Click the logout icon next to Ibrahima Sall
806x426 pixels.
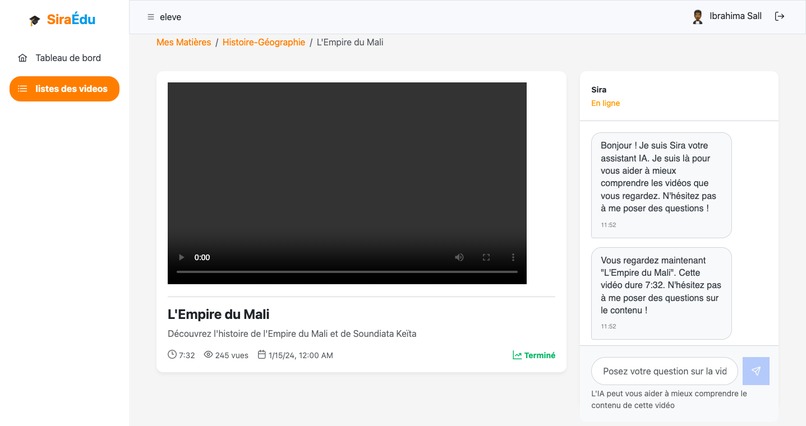tap(779, 16)
